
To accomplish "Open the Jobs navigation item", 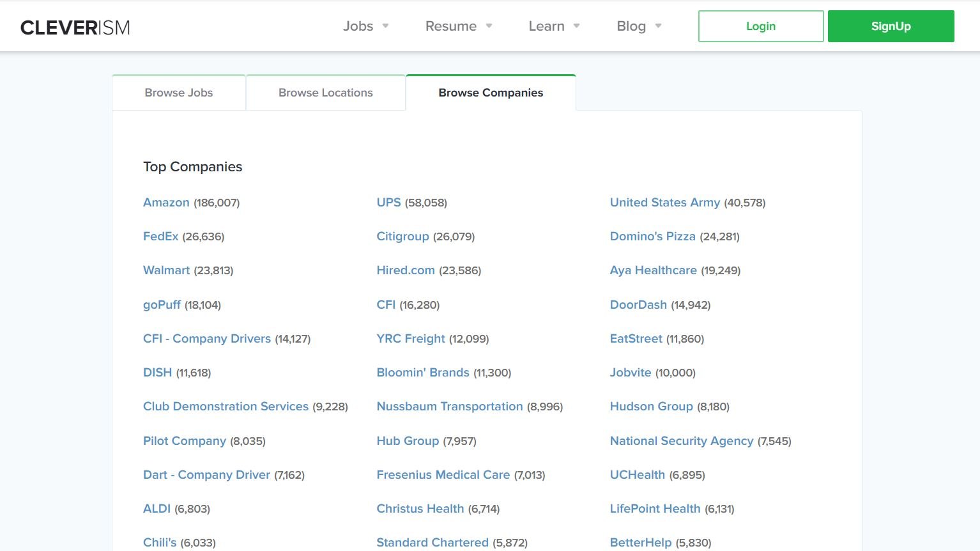I will pos(358,26).
